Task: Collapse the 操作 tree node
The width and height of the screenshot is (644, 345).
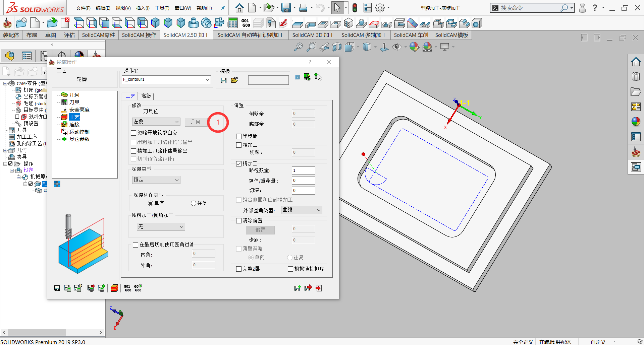Action: point(5,164)
